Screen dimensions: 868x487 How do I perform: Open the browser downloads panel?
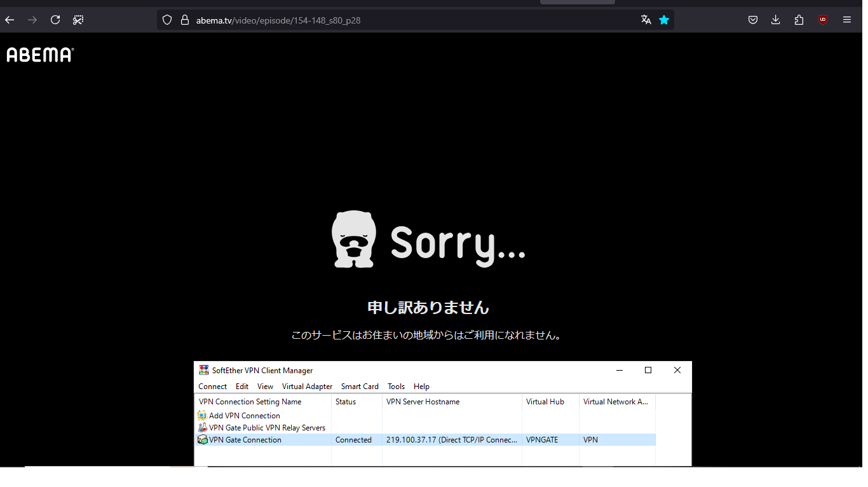click(776, 20)
